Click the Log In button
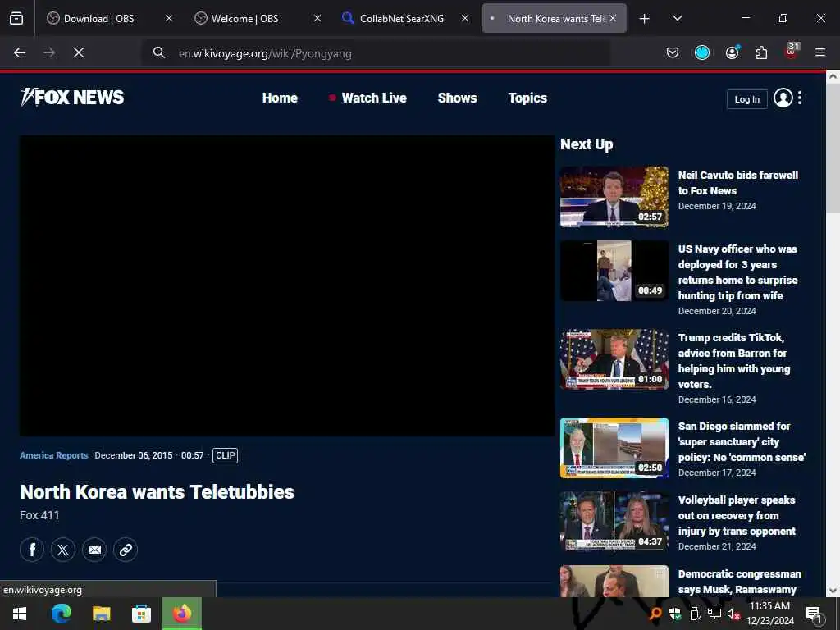 (x=746, y=99)
